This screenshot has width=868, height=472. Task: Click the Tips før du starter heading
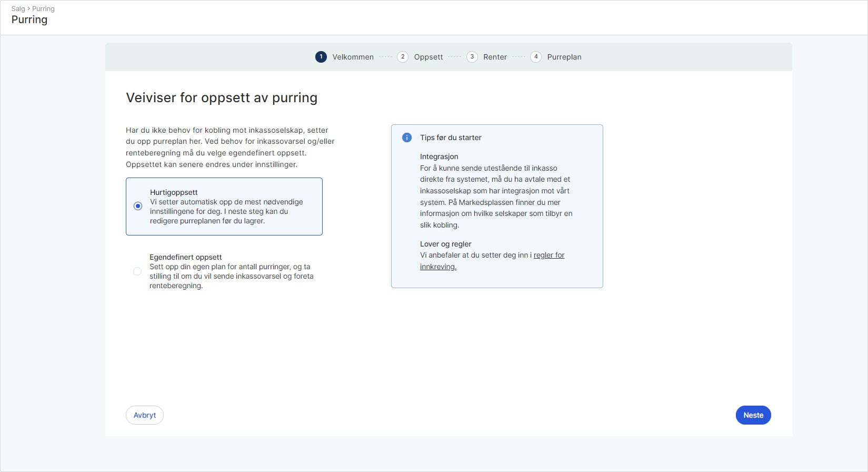(451, 137)
